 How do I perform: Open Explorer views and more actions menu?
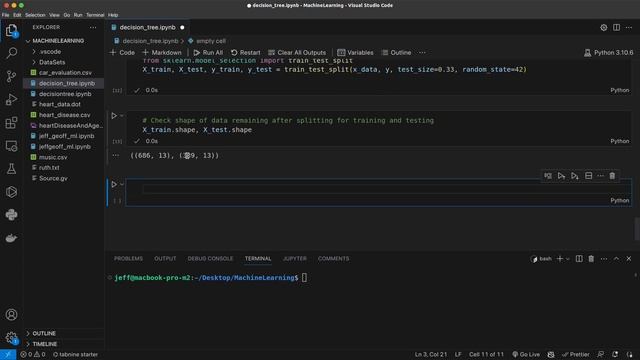tap(93, 27)
